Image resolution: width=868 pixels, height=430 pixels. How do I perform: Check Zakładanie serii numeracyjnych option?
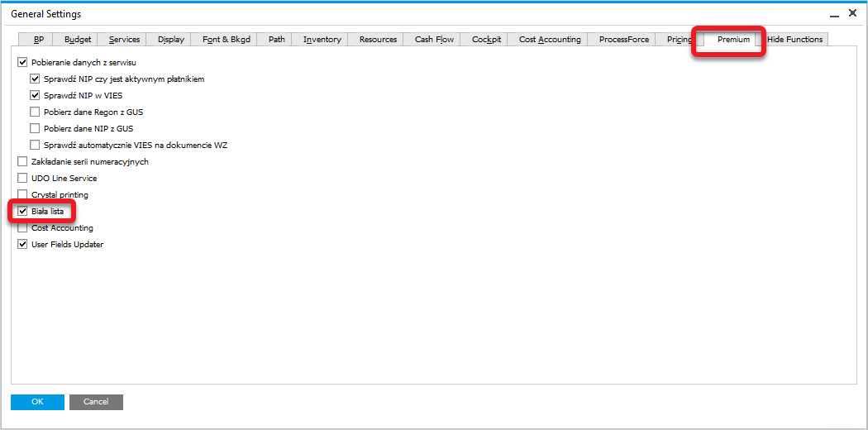[x=22, y=162]
